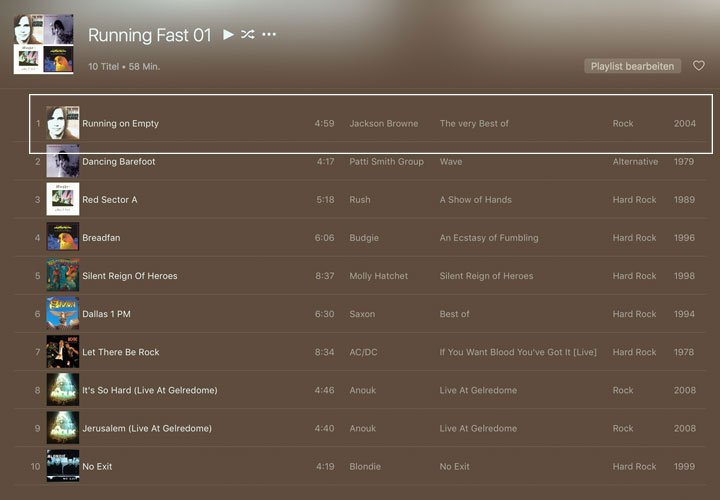
Task: Click artist Jackson Browne
Action: 383,124
